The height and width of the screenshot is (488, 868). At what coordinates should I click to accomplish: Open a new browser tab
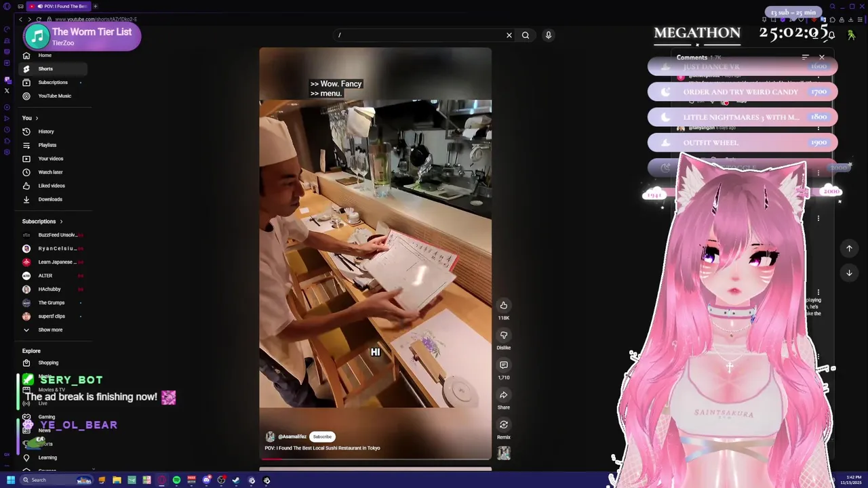[x=96, y=6]
